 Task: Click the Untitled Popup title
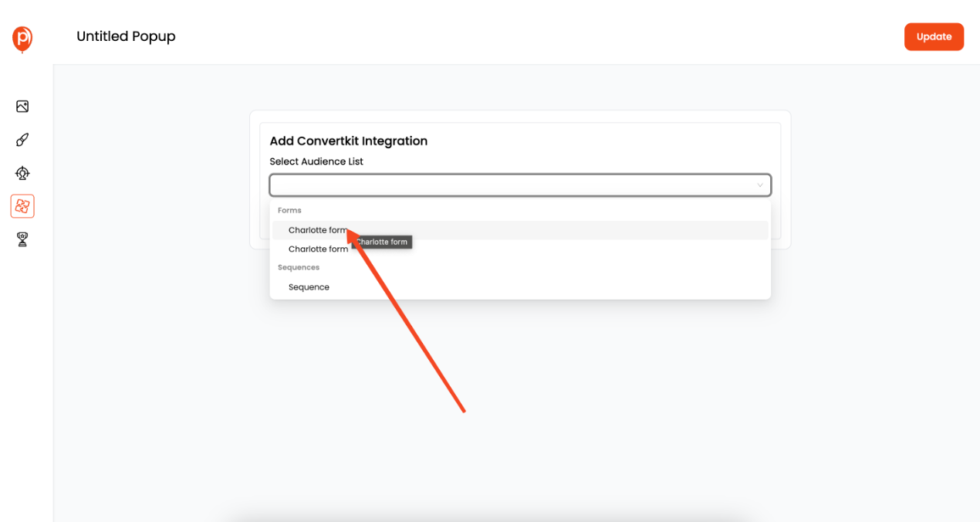pos(126,36)
